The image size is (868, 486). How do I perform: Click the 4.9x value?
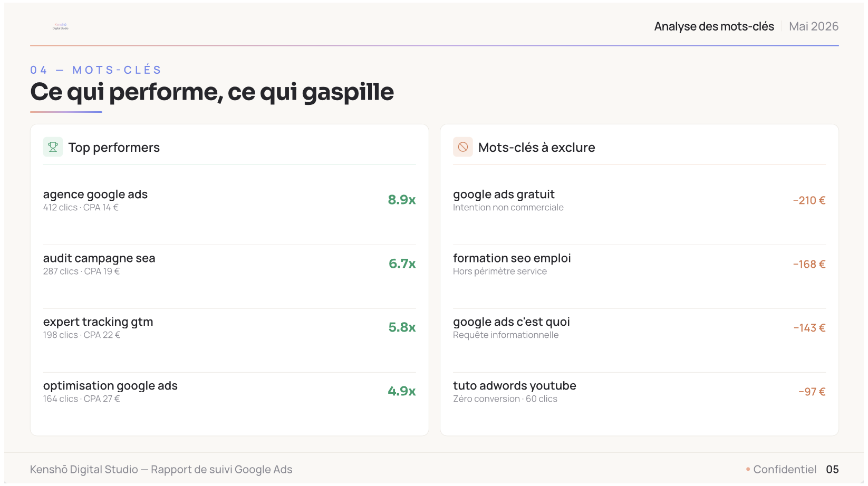pyautogui.click(x=402, y=391)
